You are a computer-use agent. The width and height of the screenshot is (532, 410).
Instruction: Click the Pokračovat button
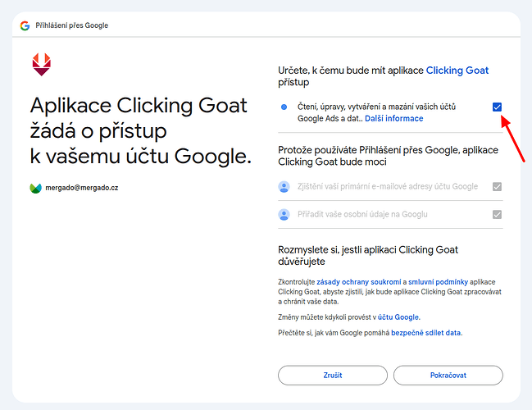(448, 376)
